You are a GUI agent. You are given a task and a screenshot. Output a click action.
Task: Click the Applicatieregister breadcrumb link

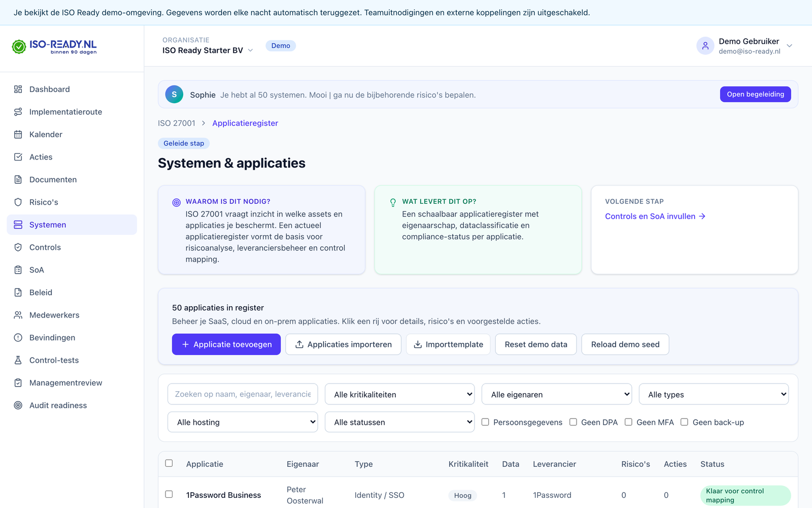[x=245, y=123]
